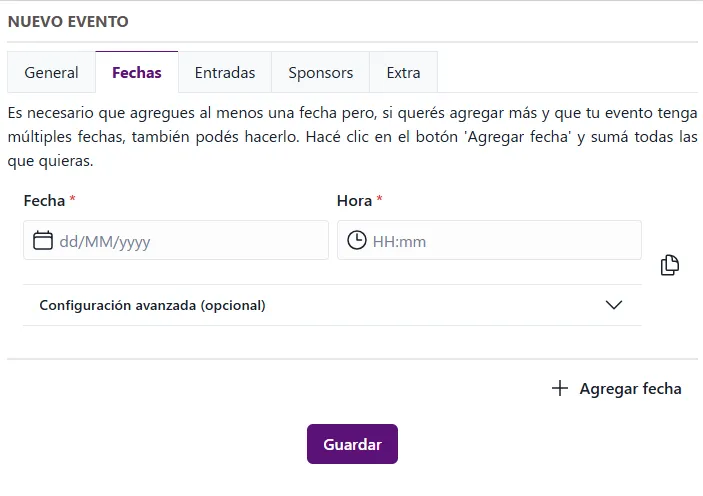Open the Extra tab
703x496 pixels.
click(x=404, y=72)
